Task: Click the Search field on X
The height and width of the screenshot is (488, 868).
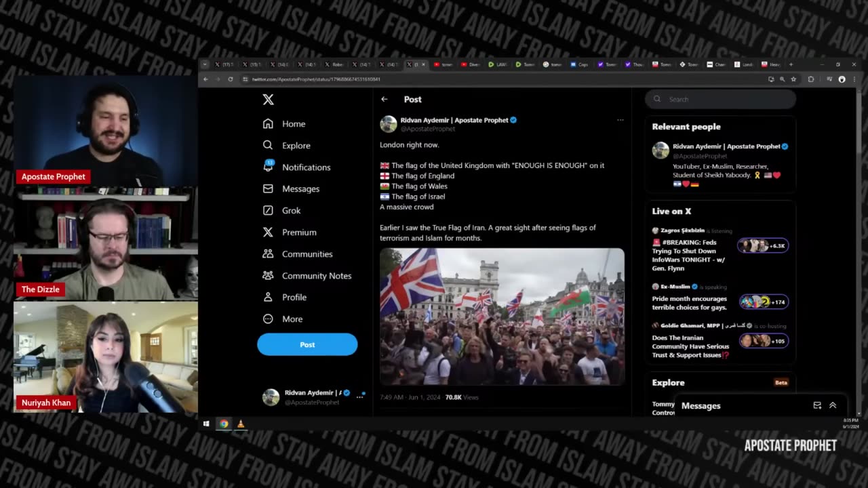Action: click(720, 99)
